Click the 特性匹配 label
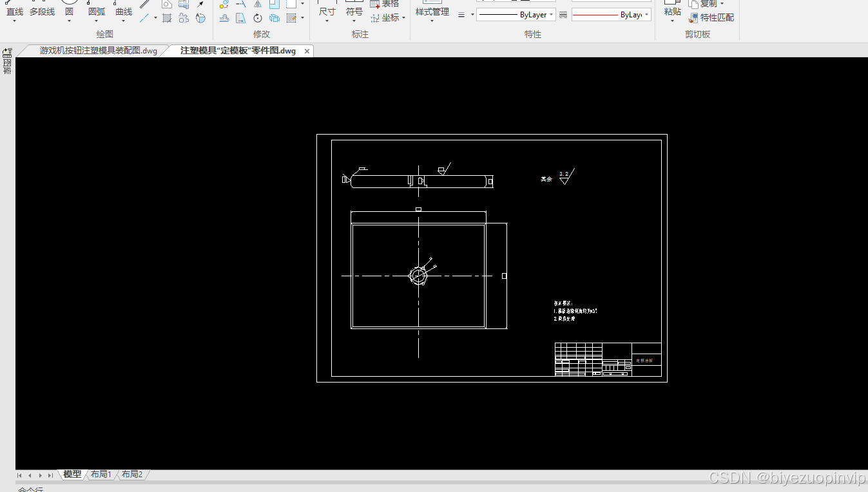The image size is (868, 492). [x=717, y=18]
